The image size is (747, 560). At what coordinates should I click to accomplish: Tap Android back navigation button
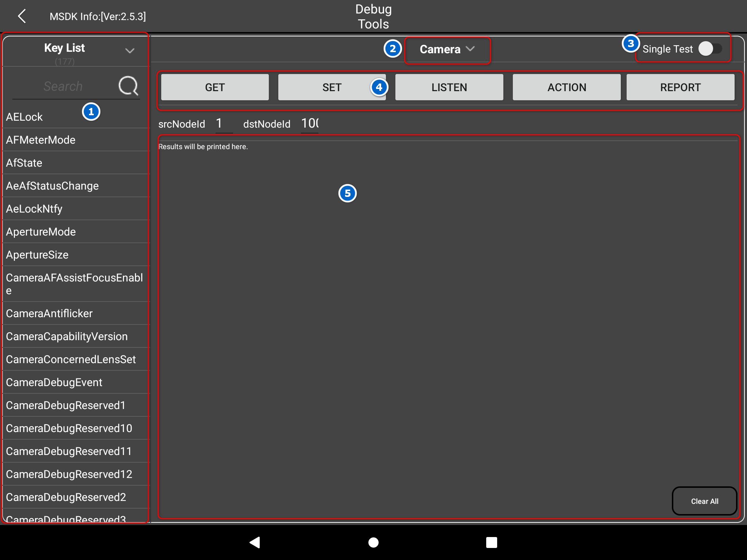click(255, 542)
